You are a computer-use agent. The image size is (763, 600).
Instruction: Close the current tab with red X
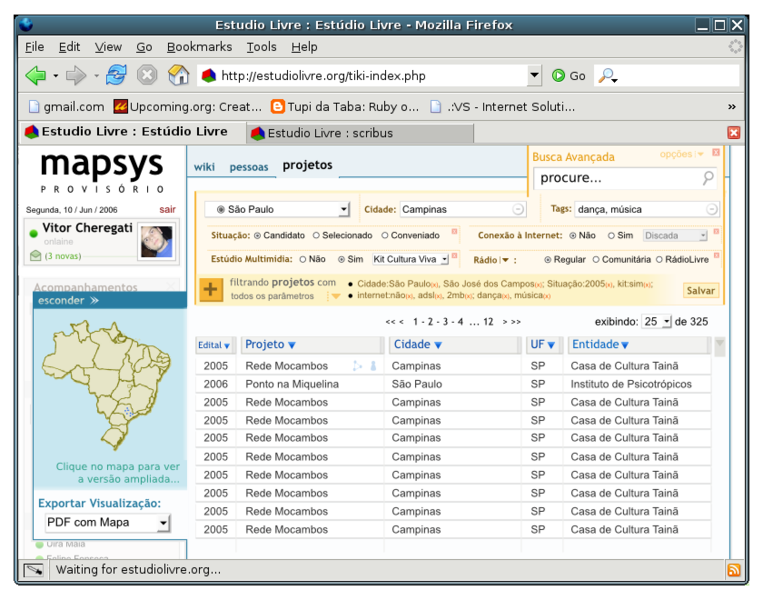coord(734,132)
